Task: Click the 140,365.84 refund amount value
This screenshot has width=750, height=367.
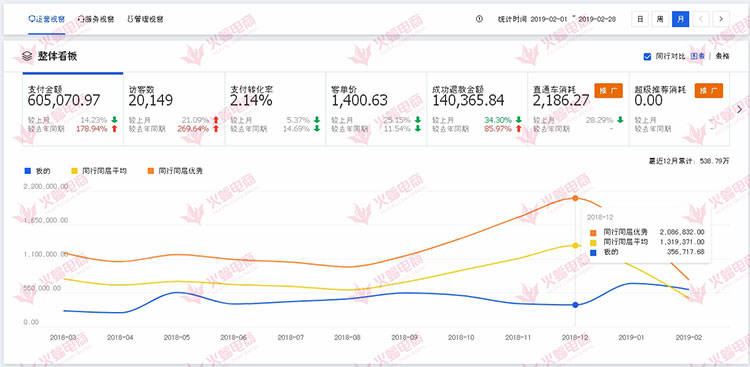Action: (468, 100)
